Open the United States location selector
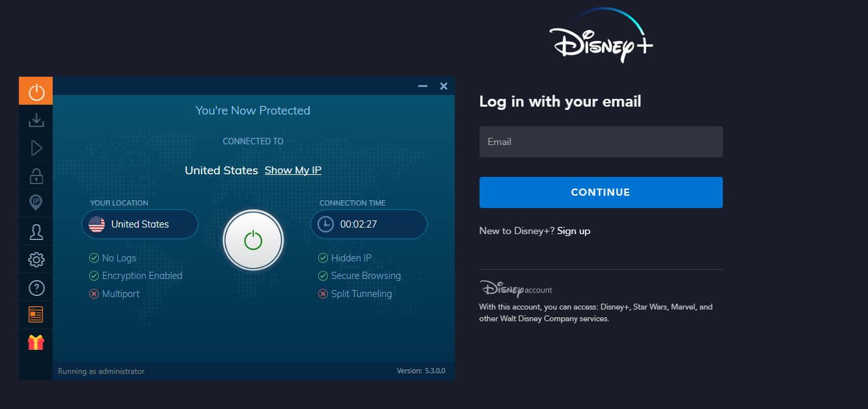 tap(140, 224)
